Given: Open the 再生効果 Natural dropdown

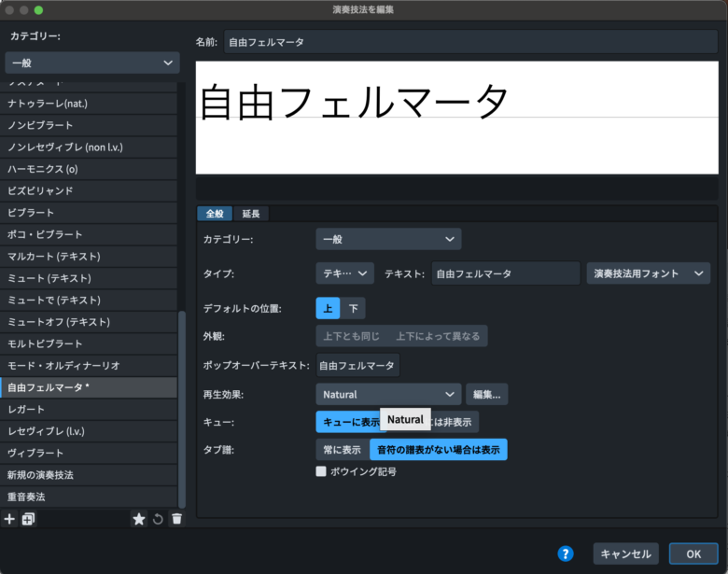Looking at the screenshot, I should tap(388, 394).
